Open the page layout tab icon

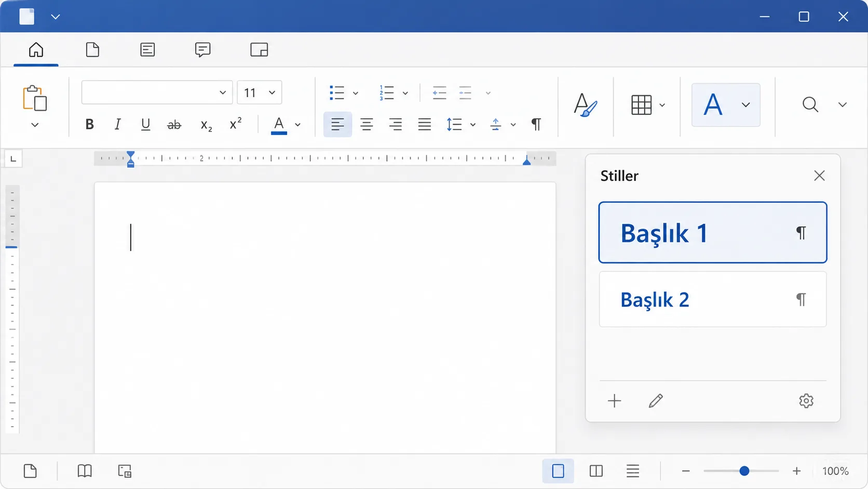pyautogui.click(x=92, y=50)
